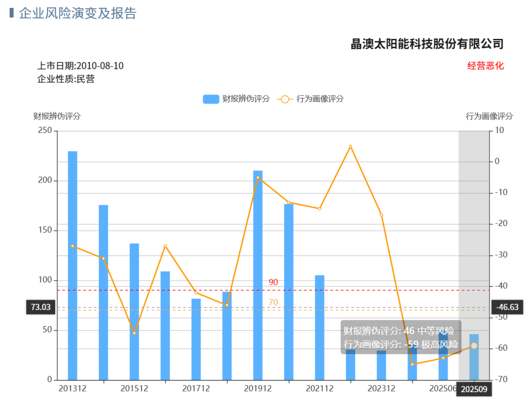Click the page title 企业风险演变及报告

[x=78, y=13]
